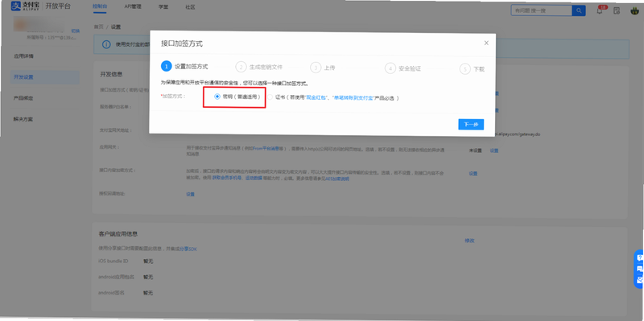Click the 客户端应用信息 section heading
Image resolution: width=644 pixels, height=321 pixels.
tap(118, 234)
